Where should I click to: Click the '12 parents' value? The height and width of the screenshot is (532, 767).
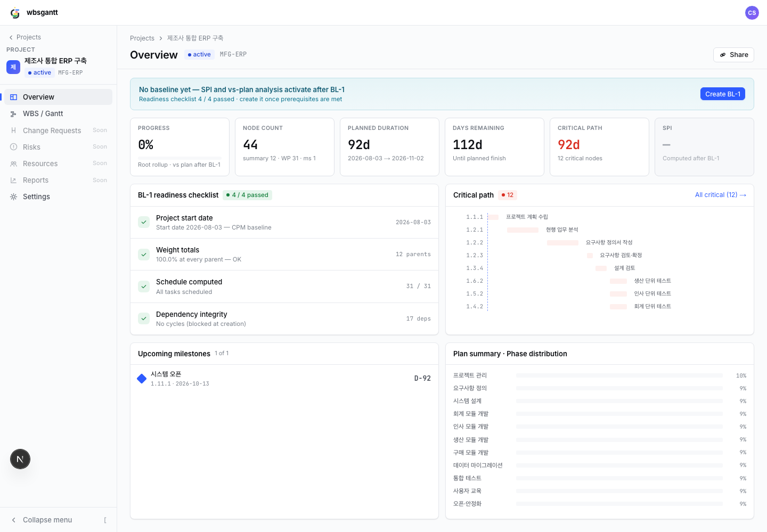[x=413, y=255]
